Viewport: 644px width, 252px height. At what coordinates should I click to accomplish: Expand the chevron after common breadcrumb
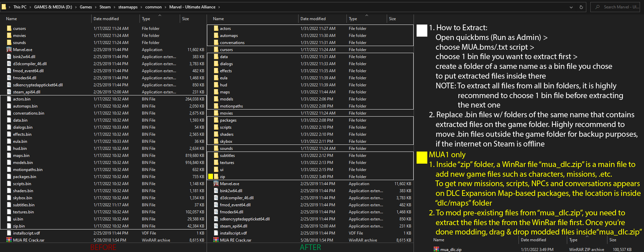coord(165,7)
